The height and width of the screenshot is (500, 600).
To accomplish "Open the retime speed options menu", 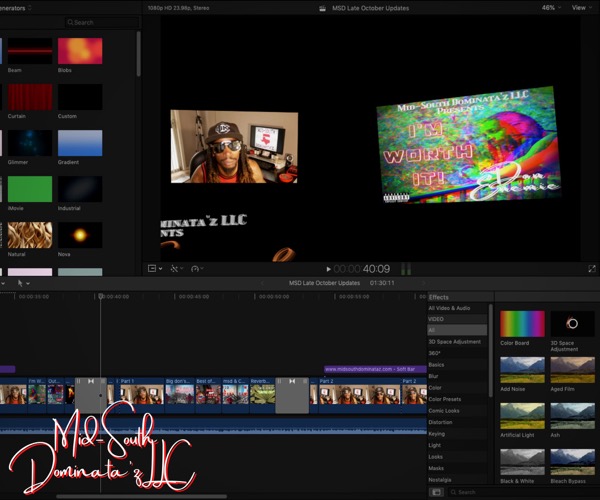I will click(x=197, y=269).
